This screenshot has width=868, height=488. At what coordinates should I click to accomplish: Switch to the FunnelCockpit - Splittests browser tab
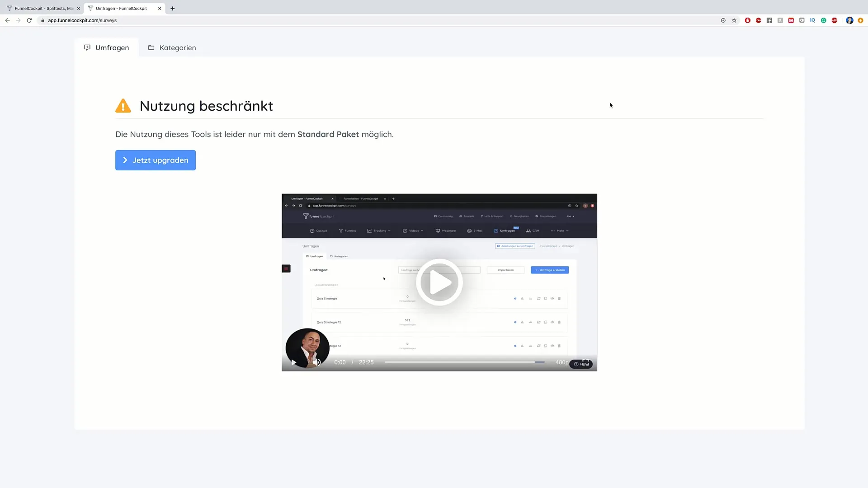(43, 8)
